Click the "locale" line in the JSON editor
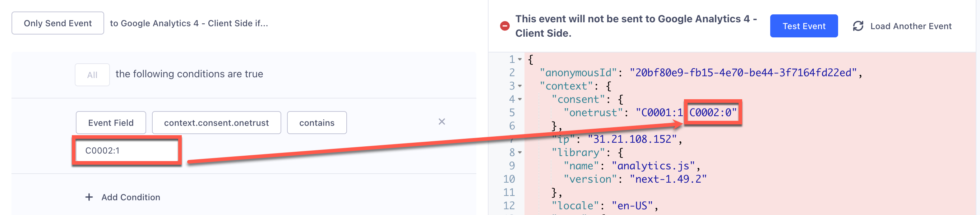 point(604,206)
